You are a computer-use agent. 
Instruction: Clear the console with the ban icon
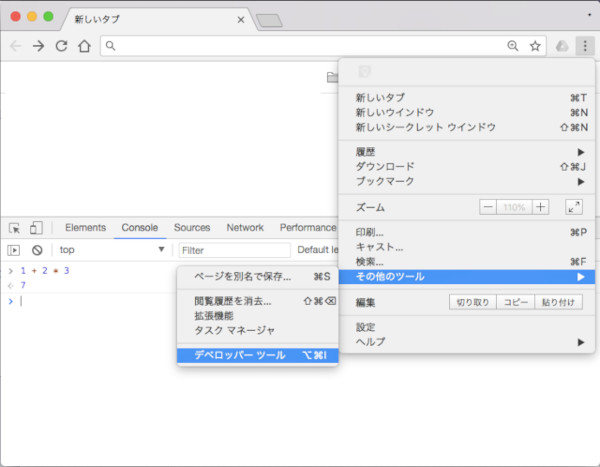tap(37, 250)
